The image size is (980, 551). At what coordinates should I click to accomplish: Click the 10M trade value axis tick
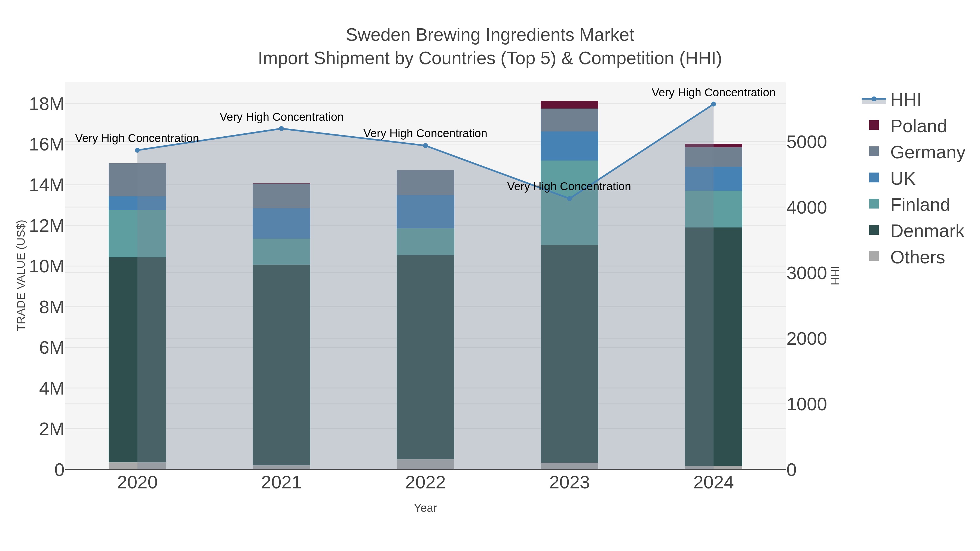pyautogui.click(x=46, y=267)
